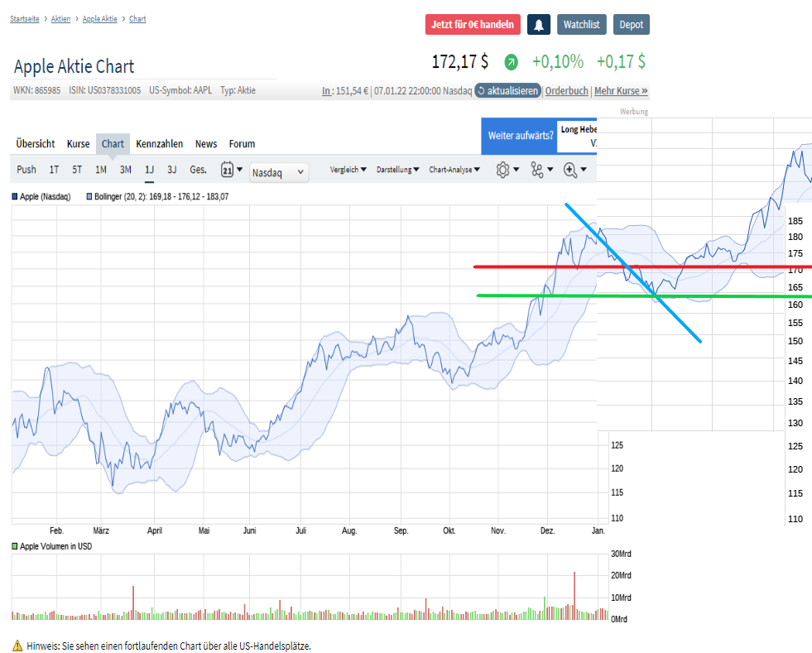Click the magnifier zoom-in icon
Image resolution: width=812 pixels, height=653 pixels.
[571, 169]
